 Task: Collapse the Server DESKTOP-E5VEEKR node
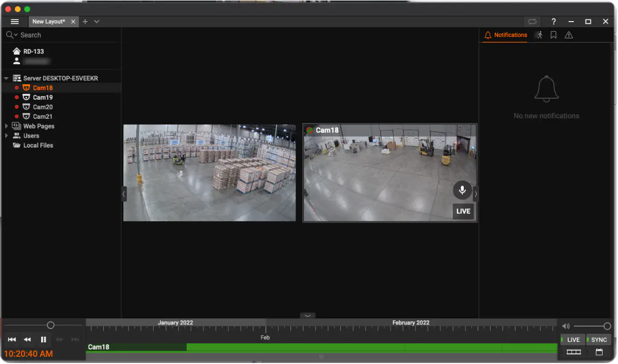coord(7,78)
